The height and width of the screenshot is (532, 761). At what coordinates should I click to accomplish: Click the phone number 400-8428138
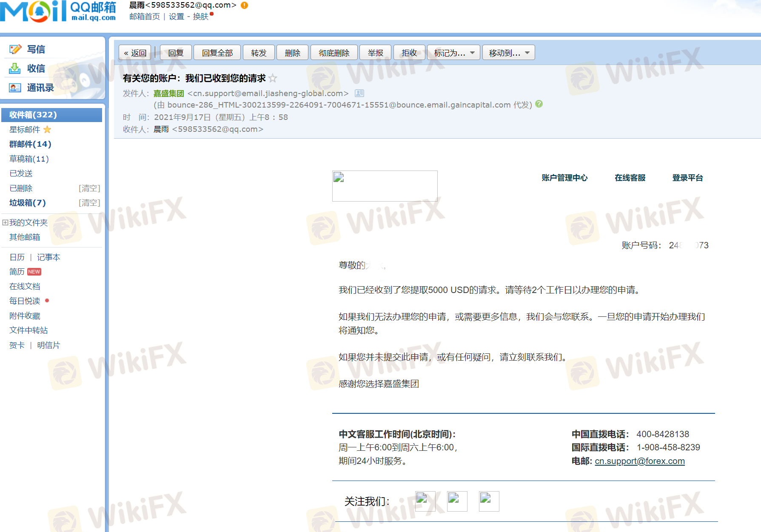(x=663, y=434)
